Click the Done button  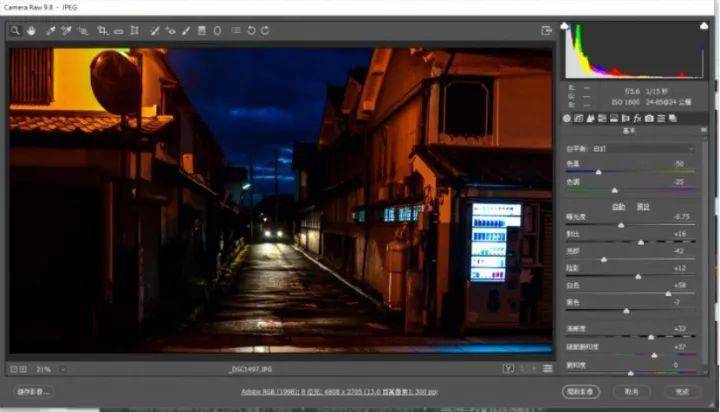tap(682, 392)
